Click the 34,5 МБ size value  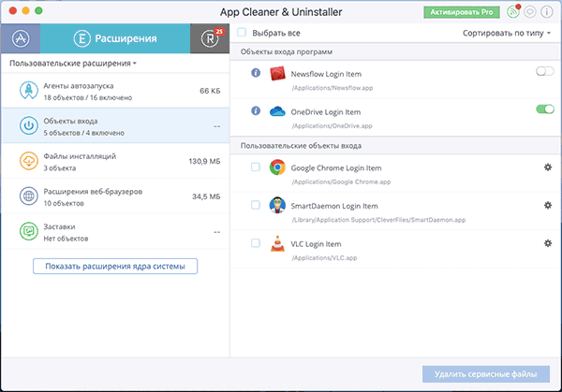206,196
